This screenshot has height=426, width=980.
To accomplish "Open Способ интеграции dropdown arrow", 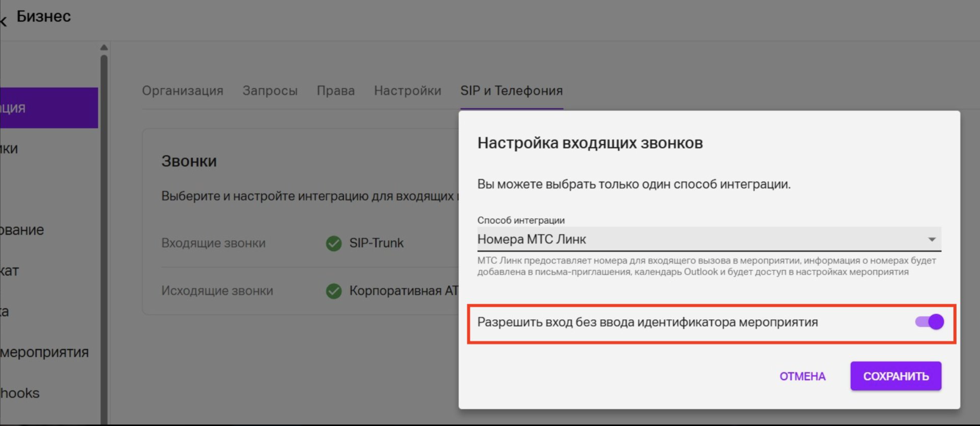I will pyautogui.click(x=932, y=239).
